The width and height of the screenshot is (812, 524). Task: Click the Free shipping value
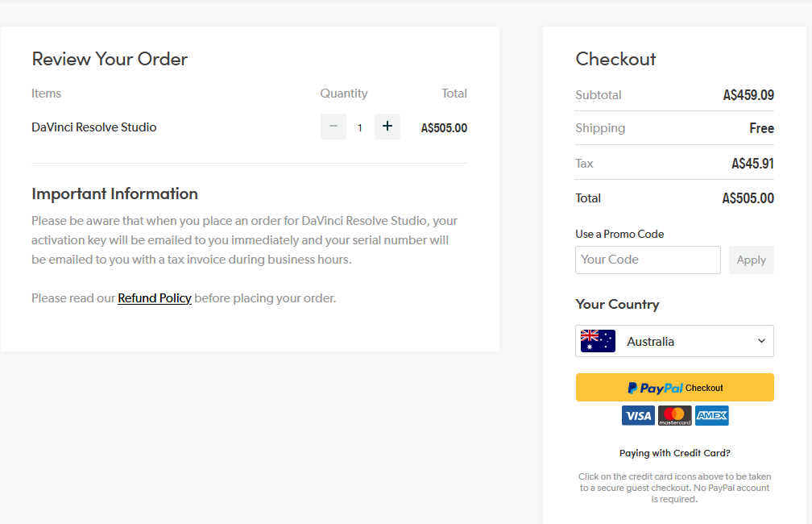761,128
